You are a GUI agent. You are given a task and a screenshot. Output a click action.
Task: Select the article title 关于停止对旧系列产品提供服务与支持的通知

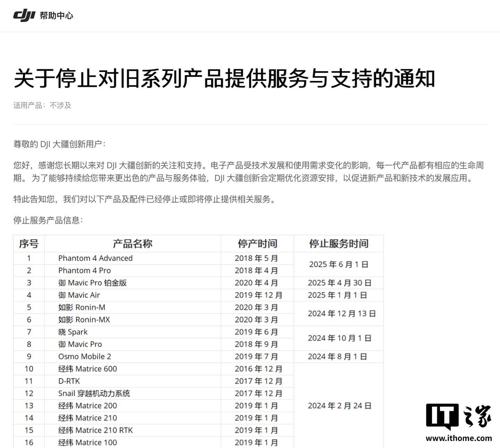[224, 78]
